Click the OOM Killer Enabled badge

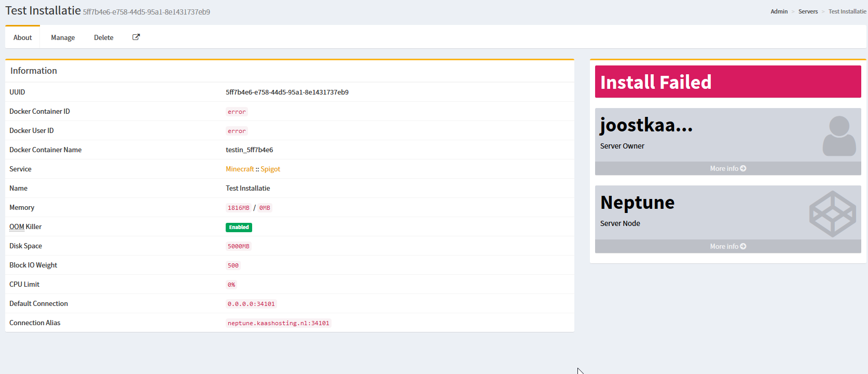[239, 227]
